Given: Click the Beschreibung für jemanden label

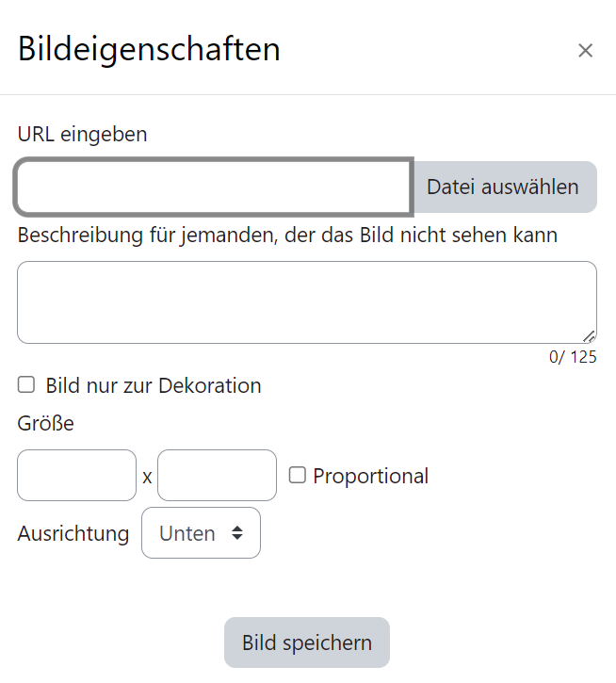Looking at the screenshot, I should coord(287,235).
